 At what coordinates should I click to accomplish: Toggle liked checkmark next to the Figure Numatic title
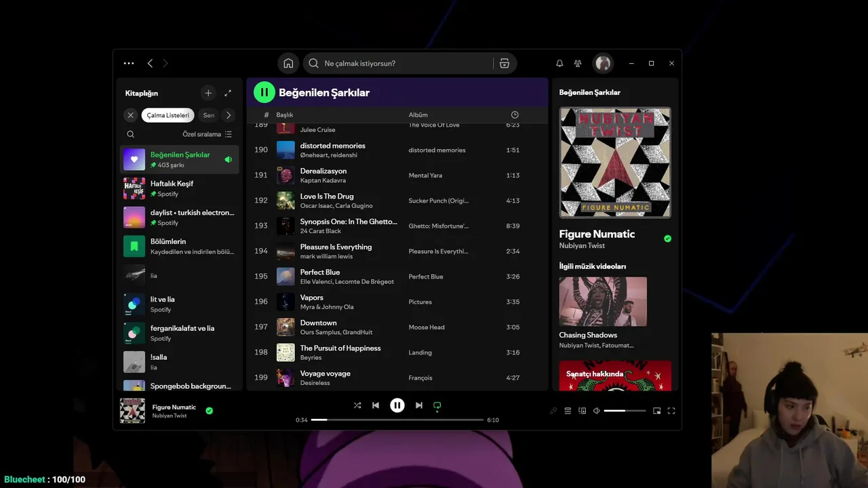pyautogui.click(x=667, y=239)
